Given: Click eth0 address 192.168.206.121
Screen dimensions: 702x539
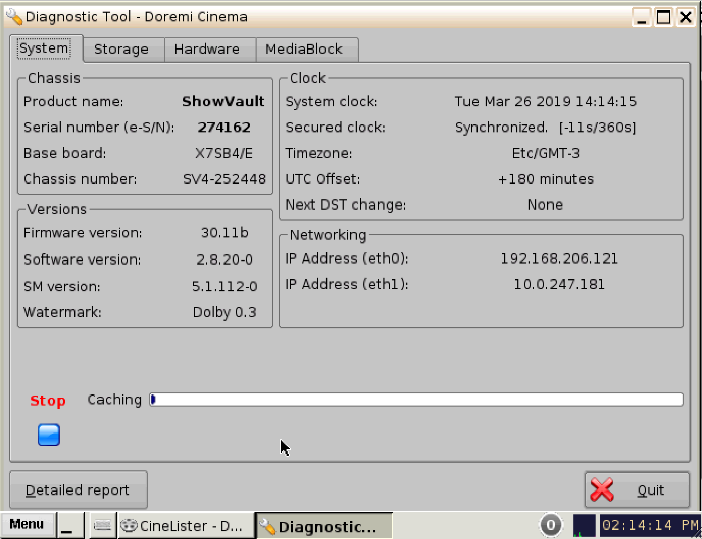Looking at the screenshot, I should tap(559, 259).
